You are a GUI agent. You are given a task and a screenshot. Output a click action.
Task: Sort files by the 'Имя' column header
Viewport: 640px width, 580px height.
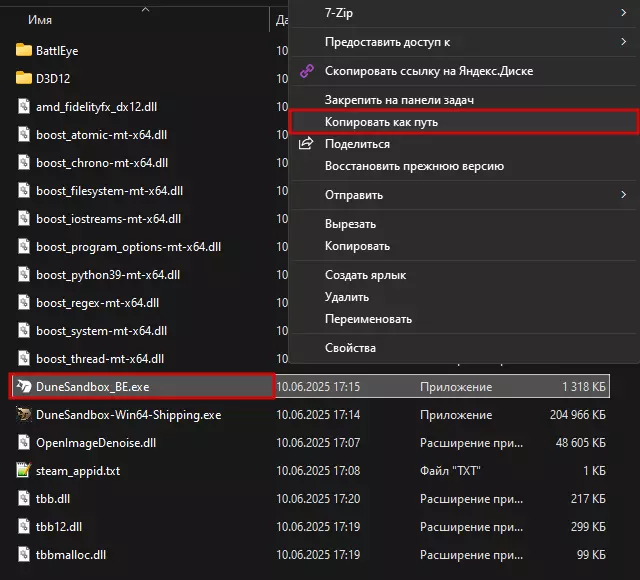[40, 19]
